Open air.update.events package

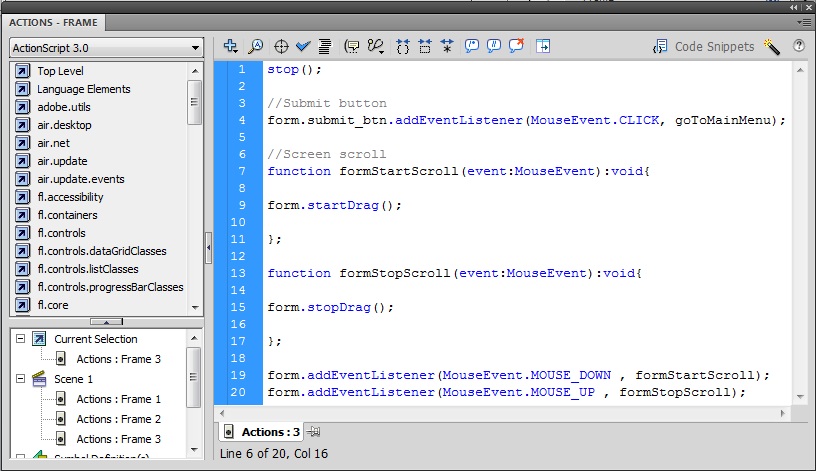(81, 179)
